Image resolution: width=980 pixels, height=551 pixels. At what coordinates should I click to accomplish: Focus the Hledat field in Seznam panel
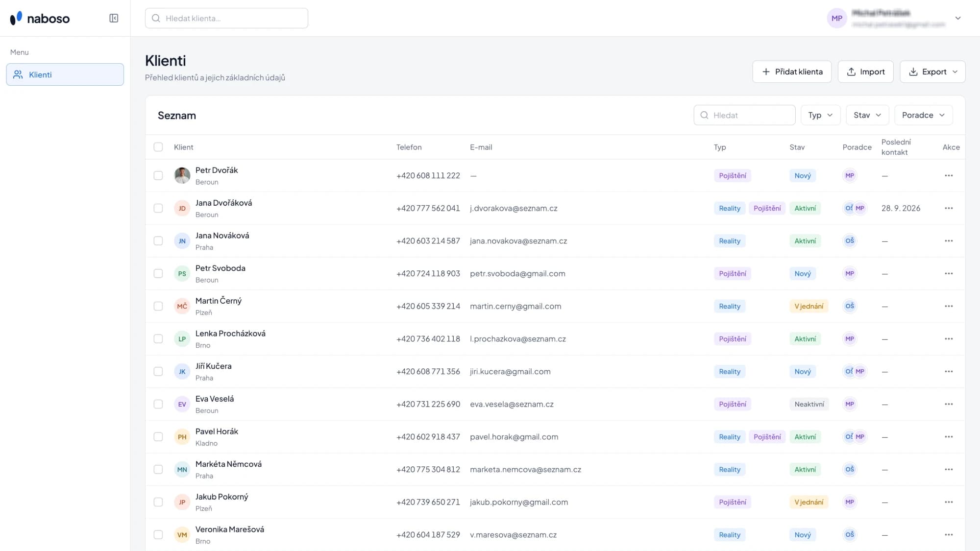pos(744,115)
